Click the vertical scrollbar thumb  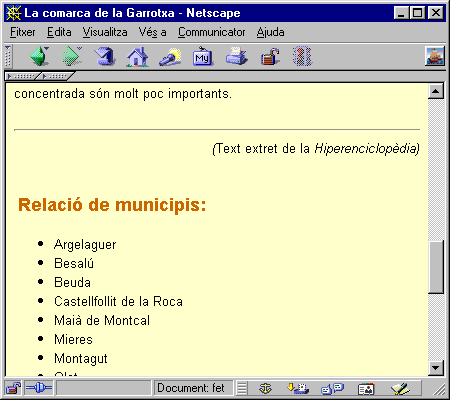point(436,267)
